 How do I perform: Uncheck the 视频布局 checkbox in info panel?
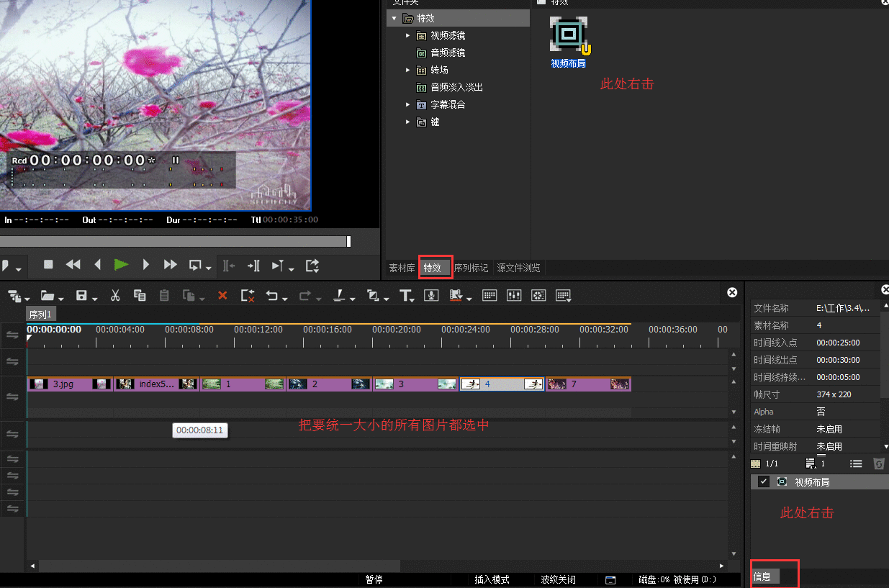click(x=764, y=481)
